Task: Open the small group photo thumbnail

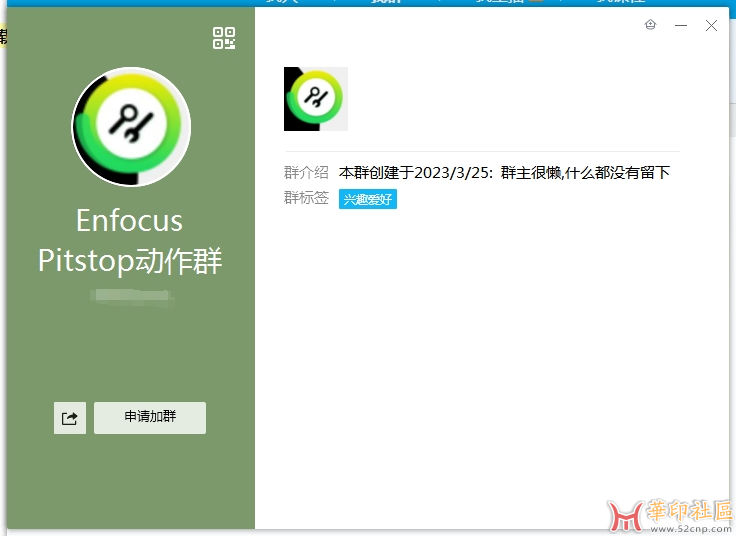Action: click(x=316, y=99)
